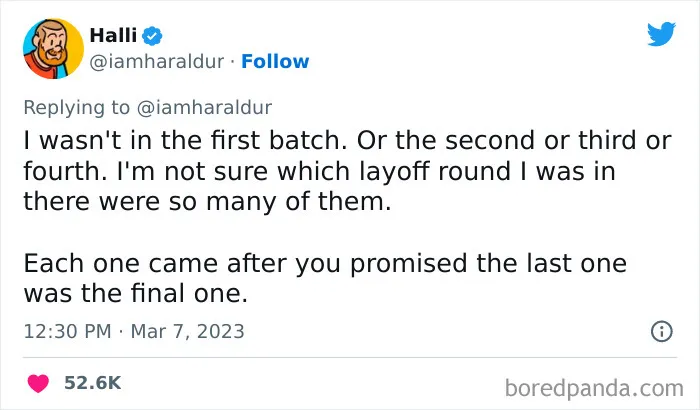Click the words Replying to
Image resolution: width=700 pixels, height=410 pixels.
(76, 108)
